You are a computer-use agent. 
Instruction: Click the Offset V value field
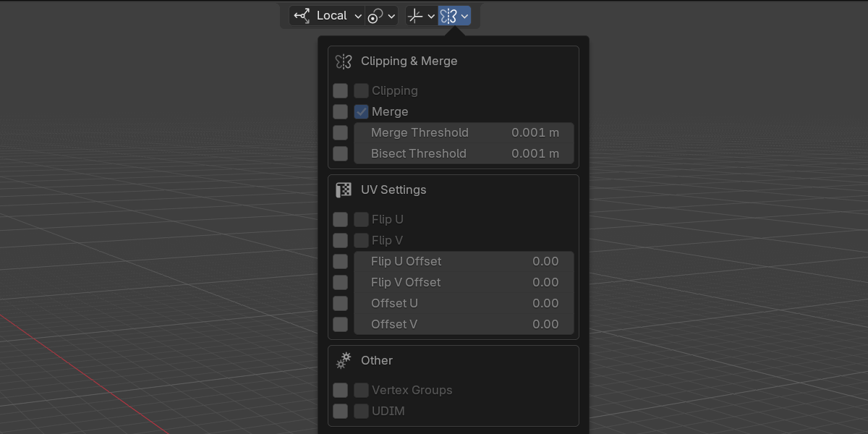click(x=464, y=325)
